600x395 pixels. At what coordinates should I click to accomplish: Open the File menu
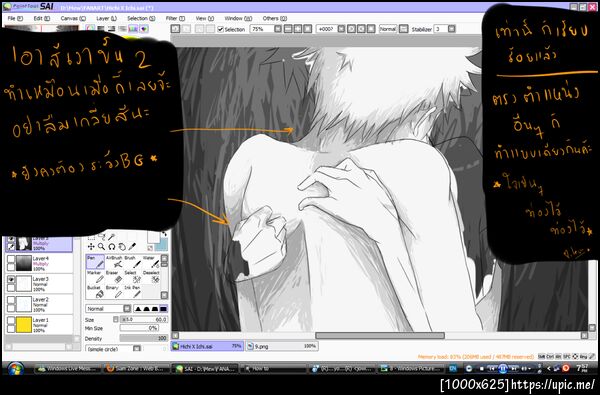[15, 18]
